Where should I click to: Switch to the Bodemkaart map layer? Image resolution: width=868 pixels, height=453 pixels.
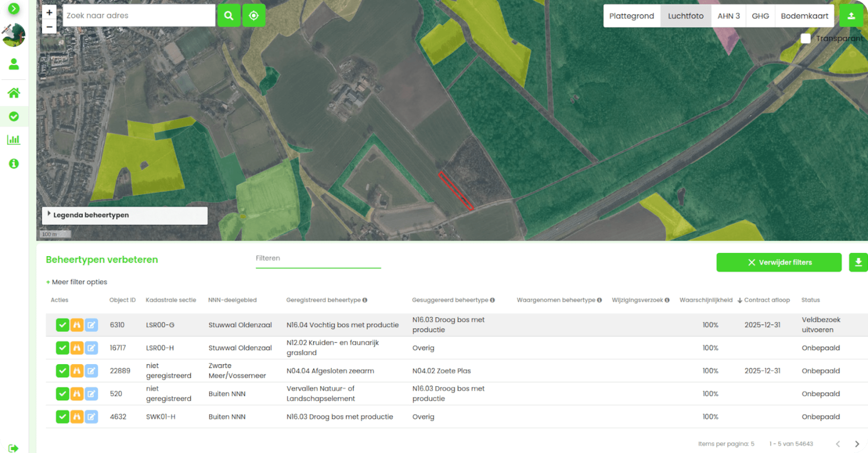804,16
